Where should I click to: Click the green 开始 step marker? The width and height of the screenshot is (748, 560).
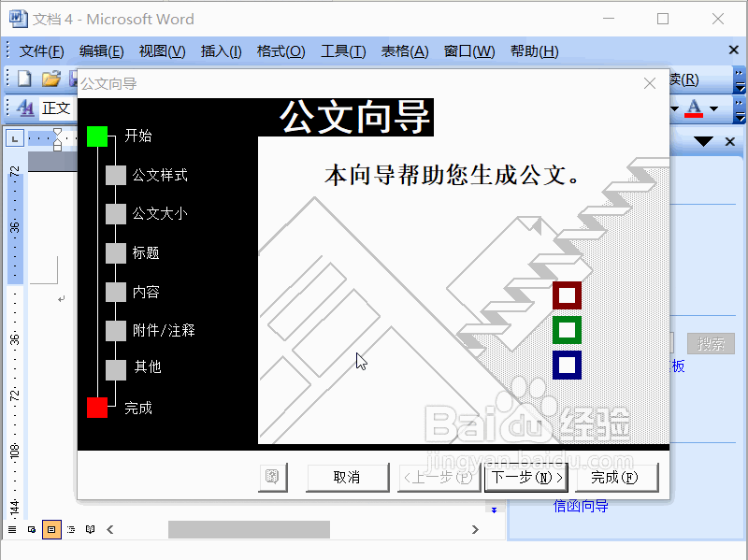click(x=98, y=136)
